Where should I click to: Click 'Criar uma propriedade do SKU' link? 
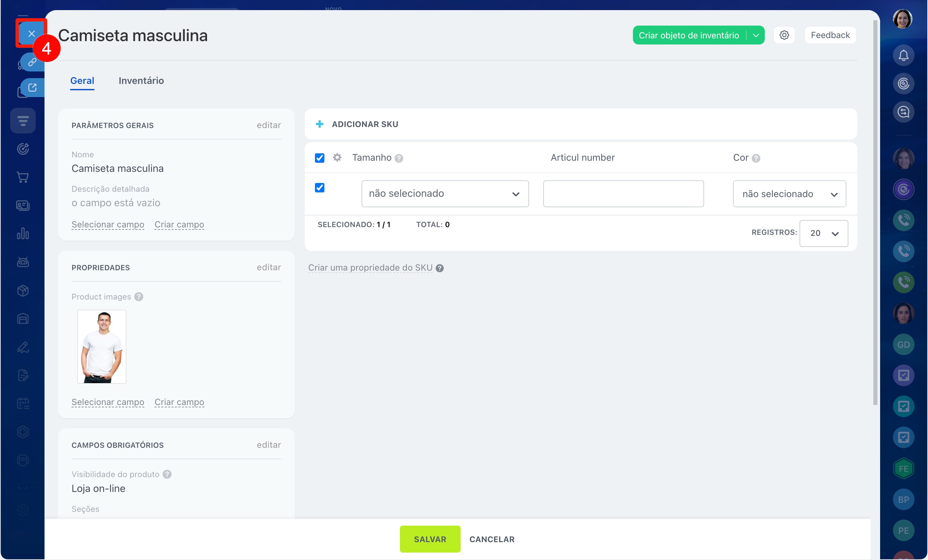(x=370, y=268)
